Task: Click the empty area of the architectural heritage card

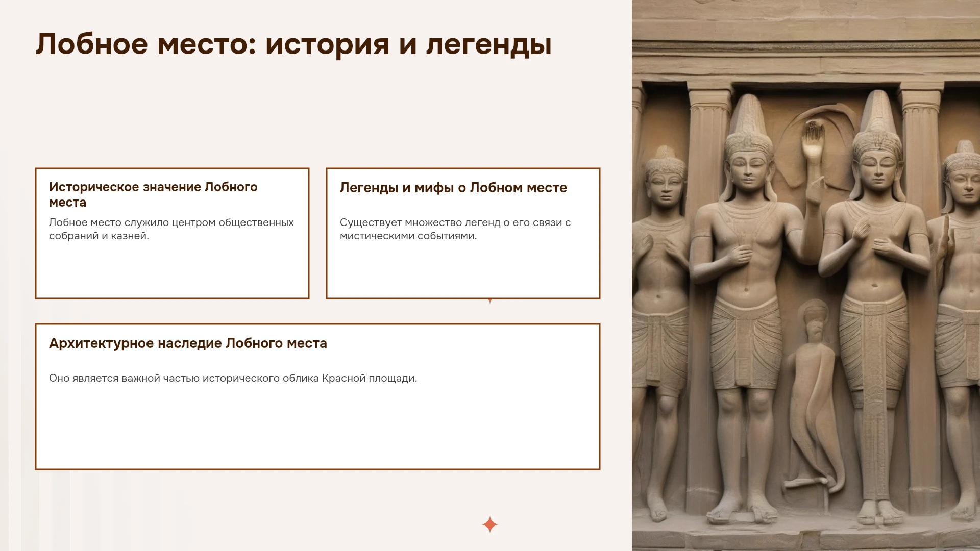Action: [317, 429]
